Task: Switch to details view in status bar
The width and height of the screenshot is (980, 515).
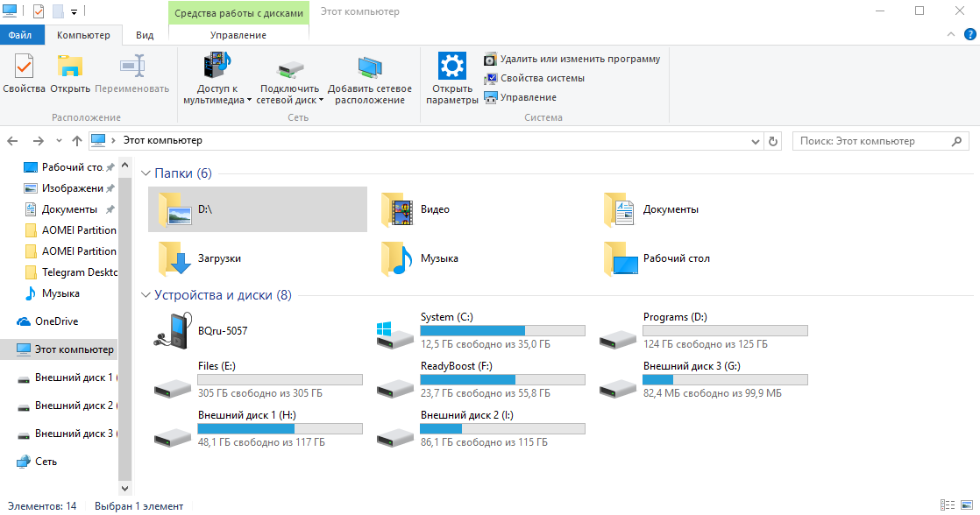Action: (x=948, y=505)
